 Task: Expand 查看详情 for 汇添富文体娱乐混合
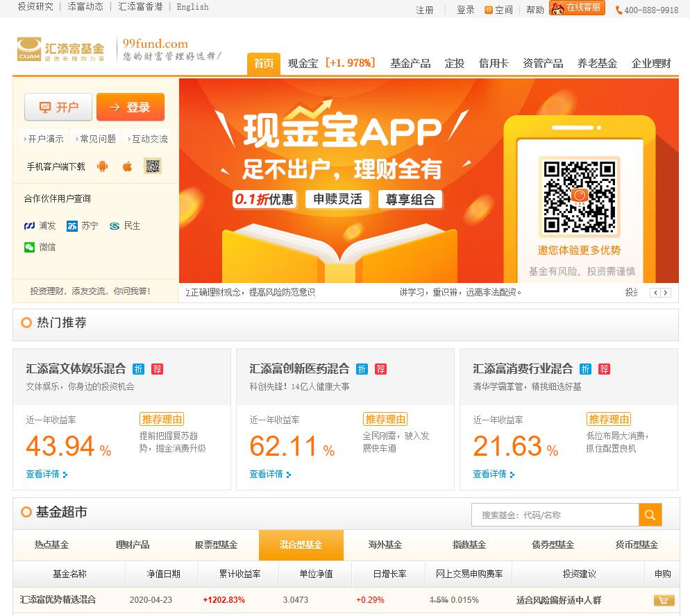(47, 474)
